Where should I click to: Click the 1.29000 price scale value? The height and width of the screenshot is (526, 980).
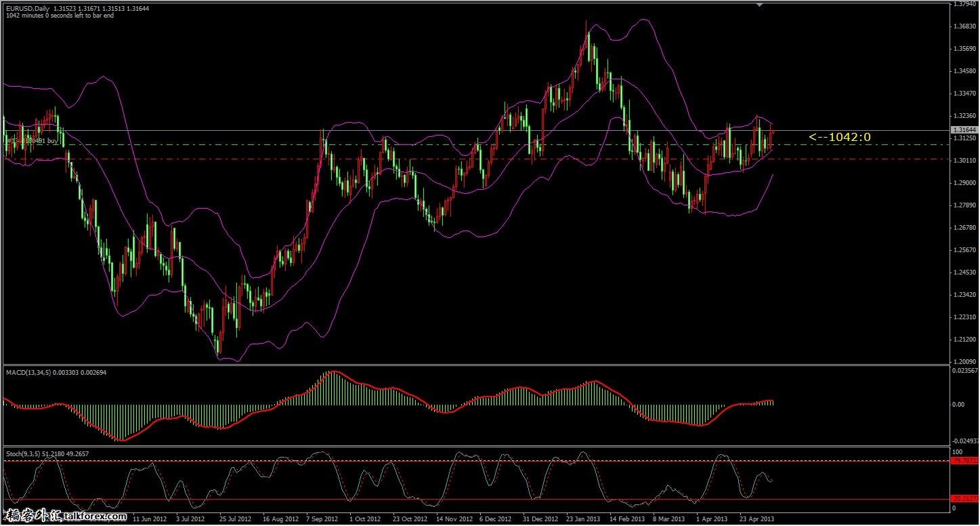click(x=964, y=183)
